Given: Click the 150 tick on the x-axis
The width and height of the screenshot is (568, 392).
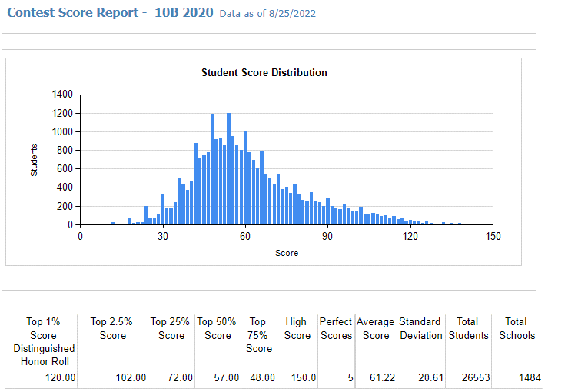Looking at the screenshot, I should point(493,237).
